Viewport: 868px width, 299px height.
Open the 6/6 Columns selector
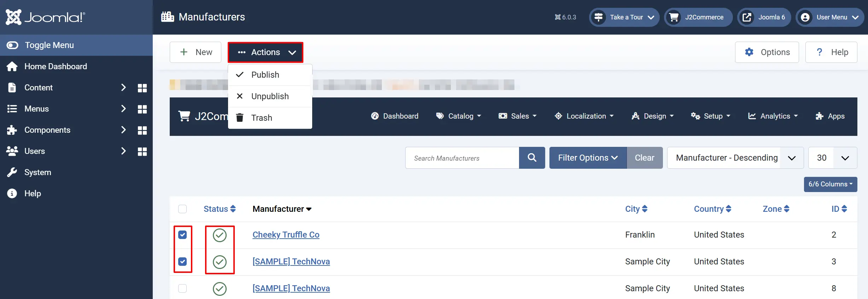click(831, 184)
